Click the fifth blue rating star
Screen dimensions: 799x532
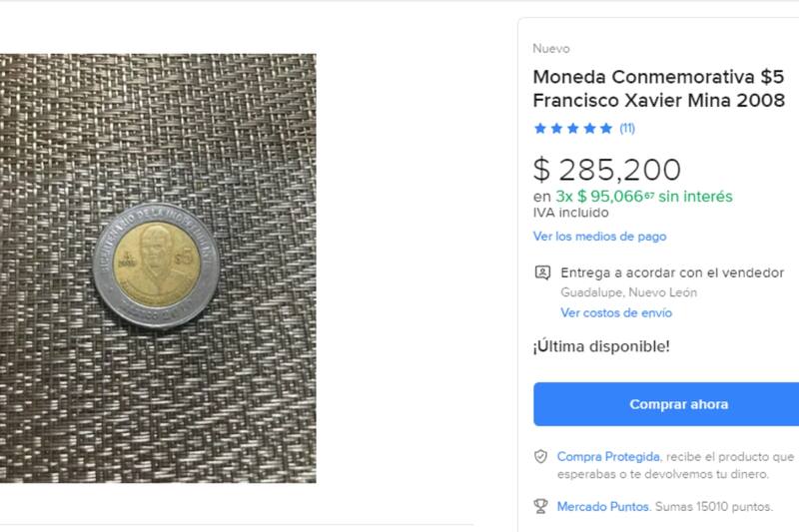click(x=606, y=129)
